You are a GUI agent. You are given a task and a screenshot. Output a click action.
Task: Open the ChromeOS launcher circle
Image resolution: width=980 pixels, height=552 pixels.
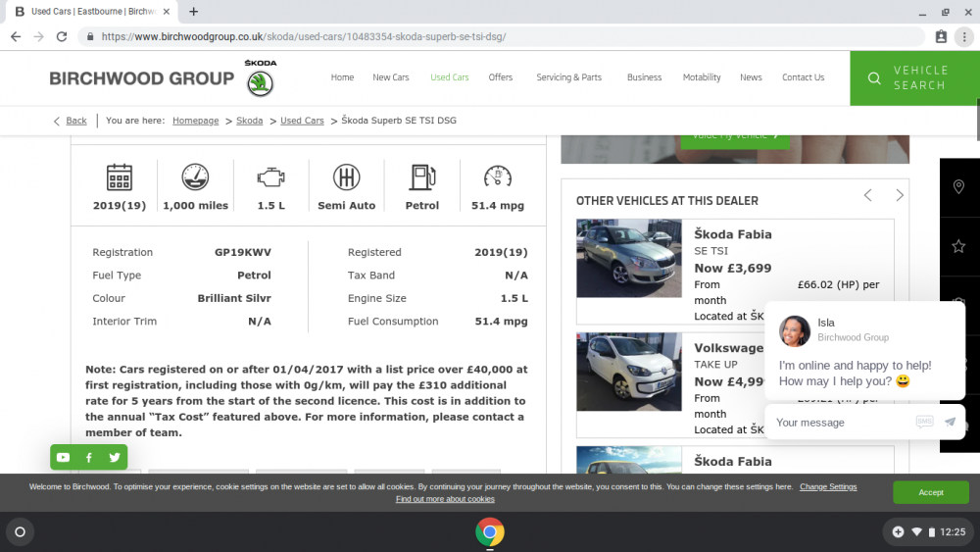20,532
